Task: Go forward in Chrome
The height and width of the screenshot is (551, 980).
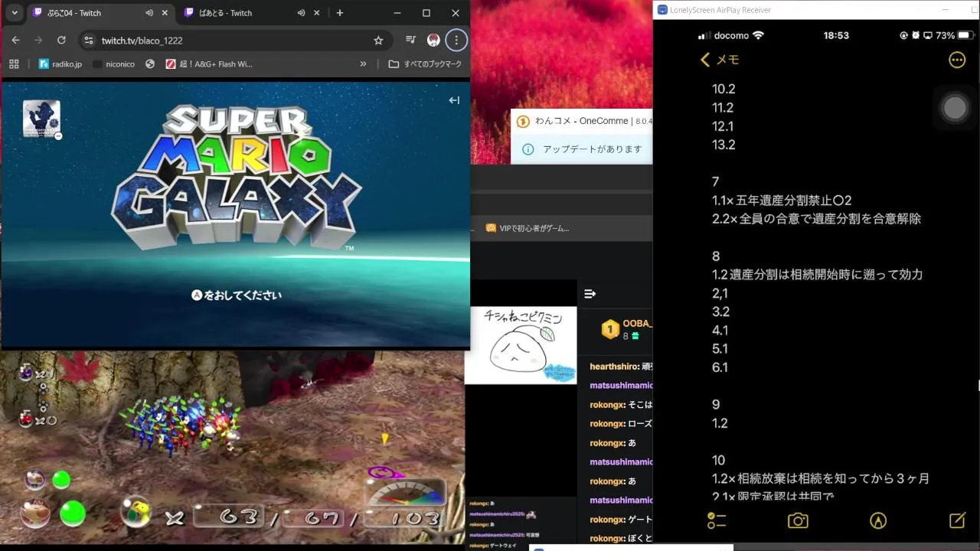Action: pos(38,40)
